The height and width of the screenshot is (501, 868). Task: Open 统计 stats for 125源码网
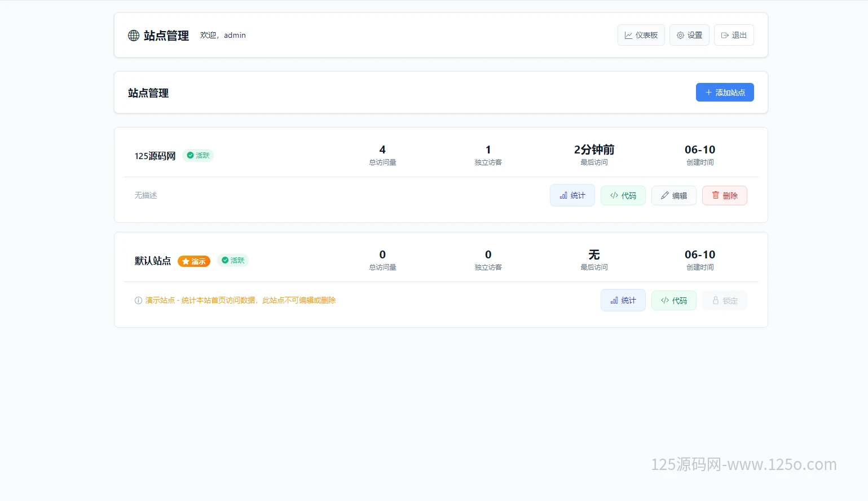pos(572,195)
